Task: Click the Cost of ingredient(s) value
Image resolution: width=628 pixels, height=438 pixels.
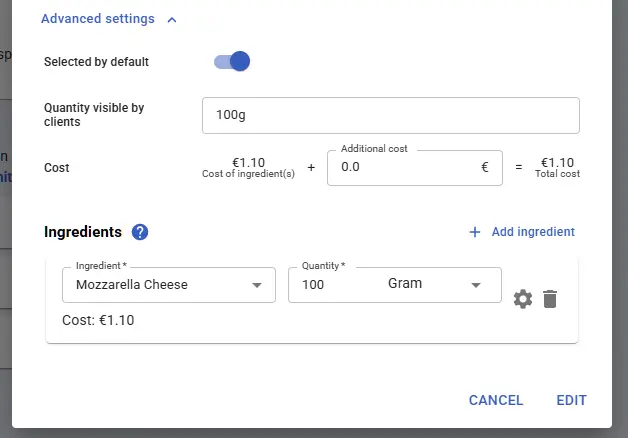Action: tap(248, 163)
